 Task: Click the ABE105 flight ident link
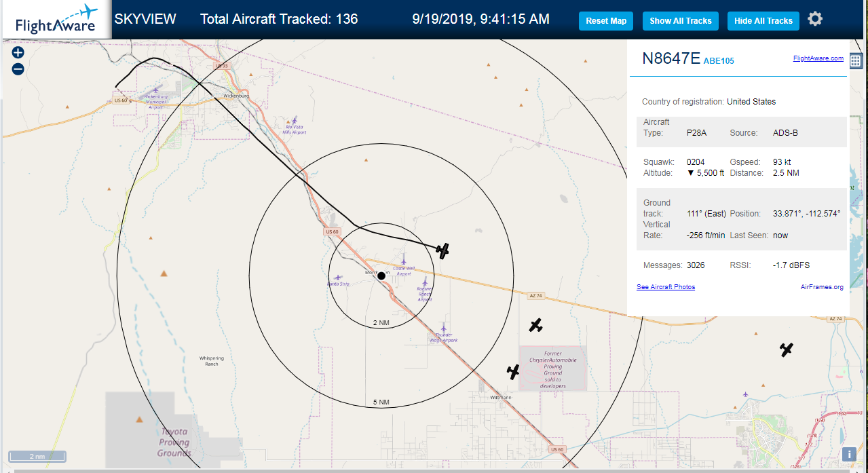(x=719, y=61)
